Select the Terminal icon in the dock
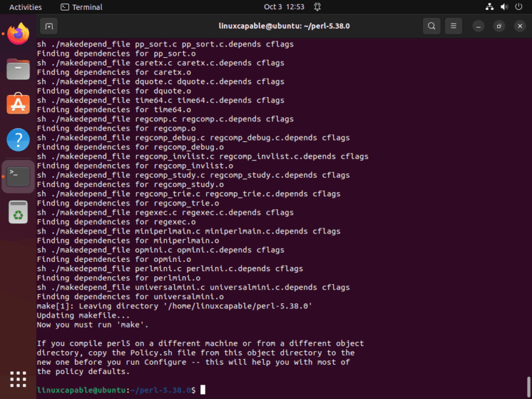This screenshot has height=399, width=532. click(18, 177)
